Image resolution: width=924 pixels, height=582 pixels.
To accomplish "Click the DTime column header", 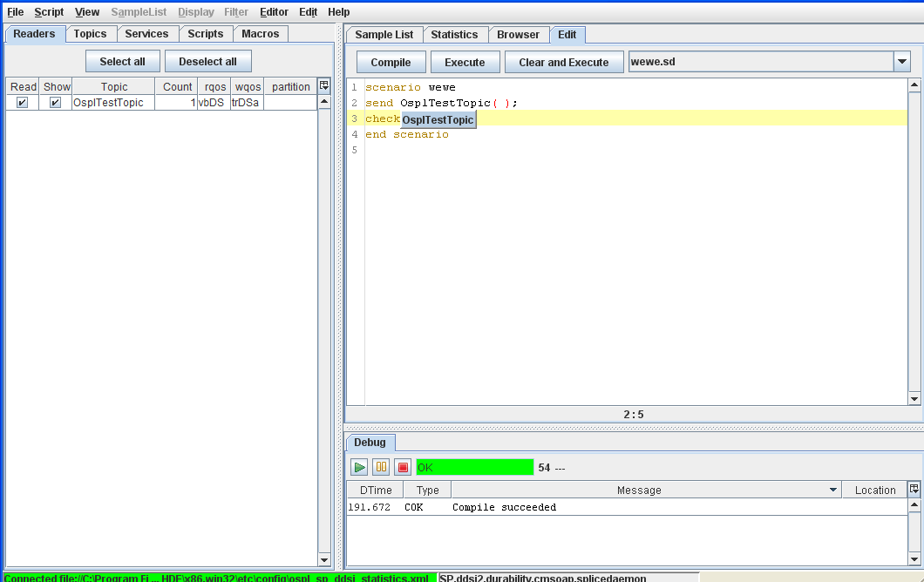I will pyautogui.click(x=376, y=490).
